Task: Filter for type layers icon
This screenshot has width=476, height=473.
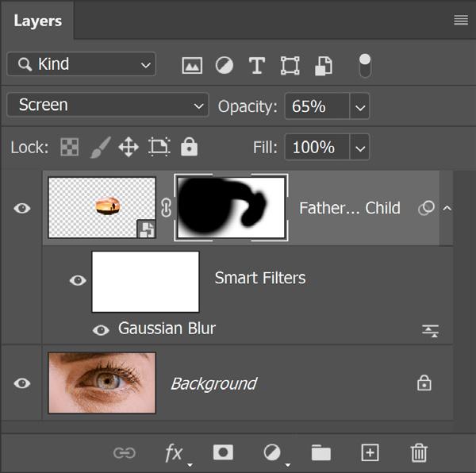Action: [x=257, y=65]
